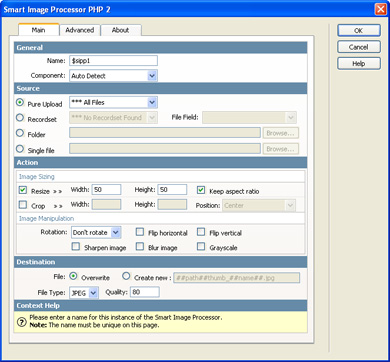
Task: Click the Context Help question mark icon
Action: click(x=21, y=322)
